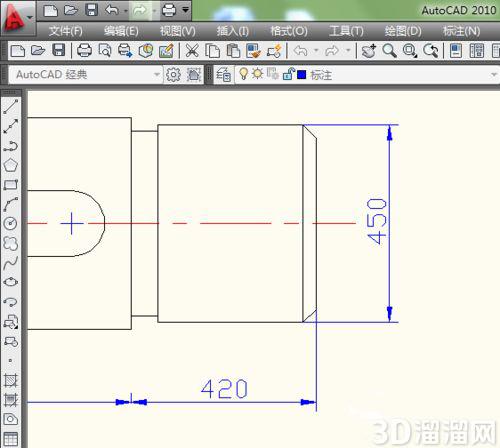Toggle viewport freeze for 标注 layer
This screenshot has height=448, width=500.
(x=273, y=74)
